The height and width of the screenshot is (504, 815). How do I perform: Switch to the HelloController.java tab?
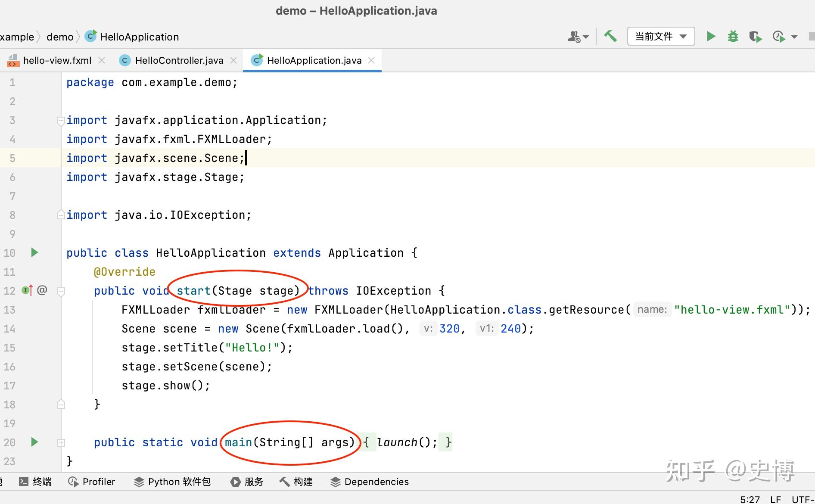point(179,60)
